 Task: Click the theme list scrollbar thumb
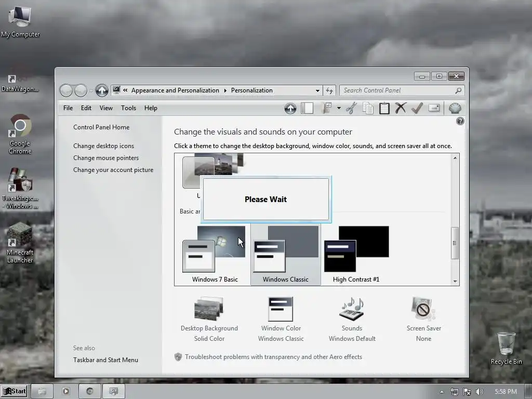(455, 243)
